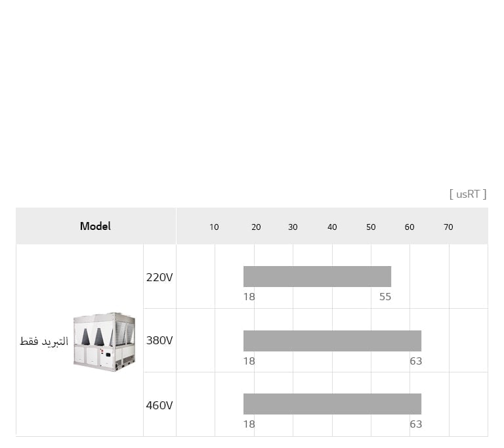This screenshot has height=448, width=504.
Task: Click the Model column header
Action: pos(95,226)
